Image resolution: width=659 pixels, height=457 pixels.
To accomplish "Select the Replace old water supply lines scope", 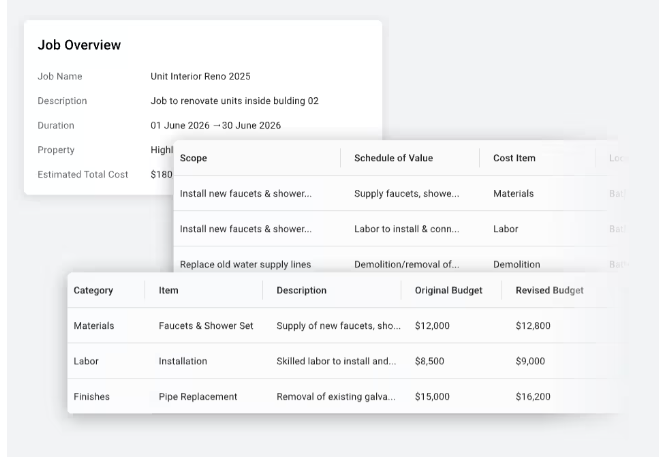I will [x=245, y=265].
